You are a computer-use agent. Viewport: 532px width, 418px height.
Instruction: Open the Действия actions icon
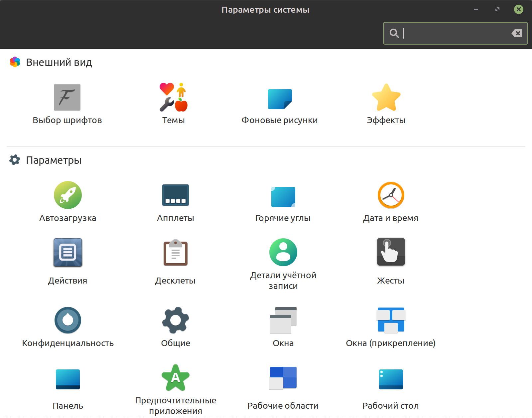(68, 252)
